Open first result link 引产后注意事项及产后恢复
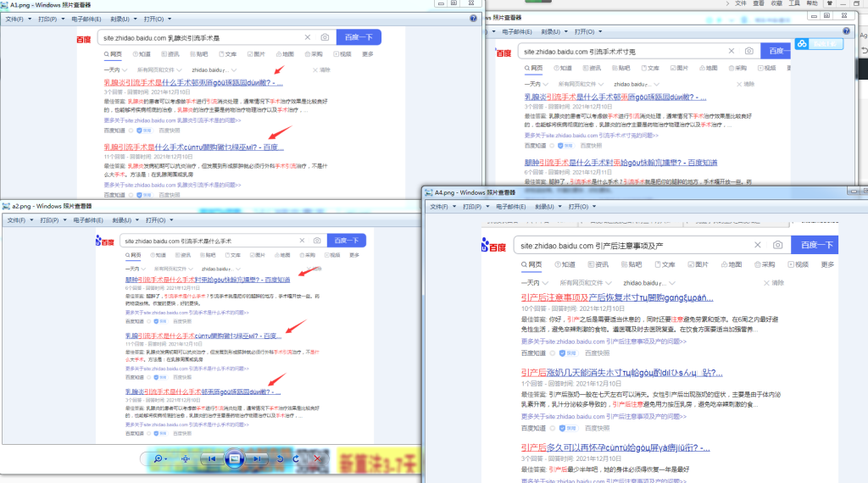Screen dimensions: 868x483 click(616, 297)
